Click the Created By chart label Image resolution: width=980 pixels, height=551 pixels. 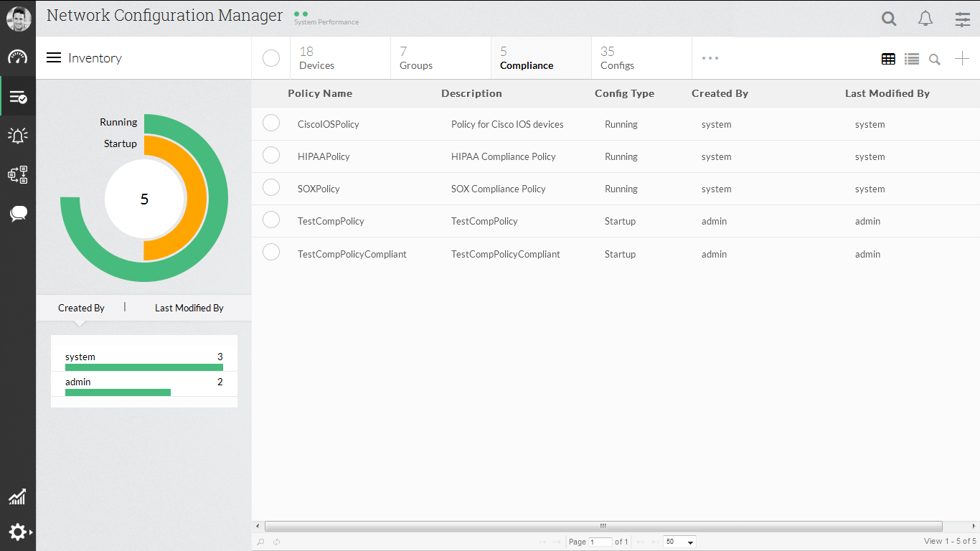[81, 308]
